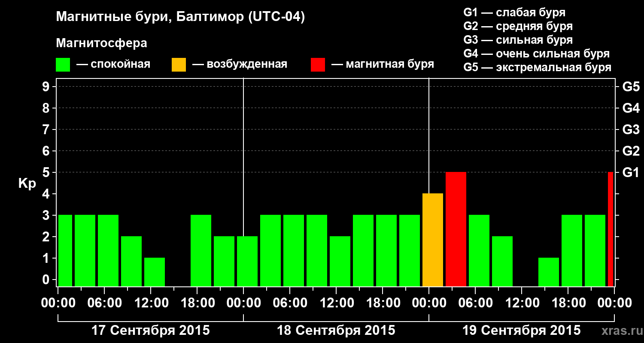
Task: Click the '12:00' tick label above 19 Сентября
Action: point(522,303)
